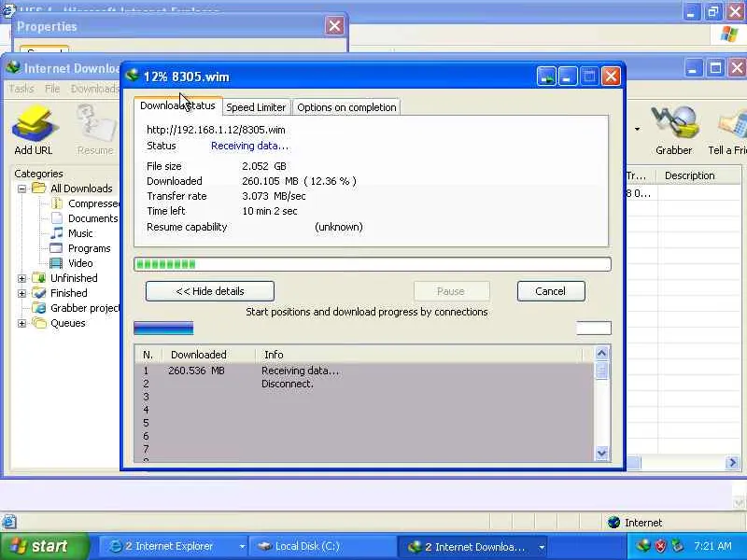Click the Tell a Friend icon
Image resolution: width=747 pixels, height=560 pixels.
click(x=733, y=125)
